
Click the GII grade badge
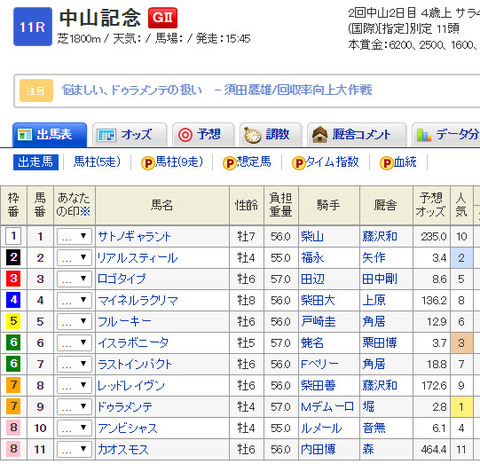pos(163,17)
